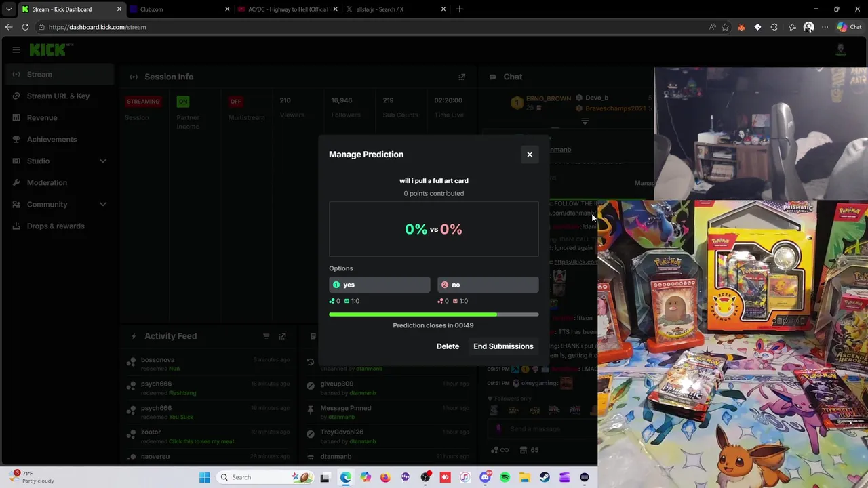Open Steam from the taskbar
Image resolution: width=868 pixels, height=488 pixels.
(545, 477)
